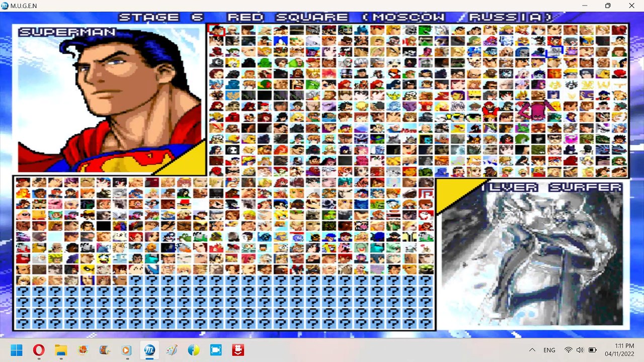
Task: Open Opera browser from taskbar
Action: pos(39,350)
